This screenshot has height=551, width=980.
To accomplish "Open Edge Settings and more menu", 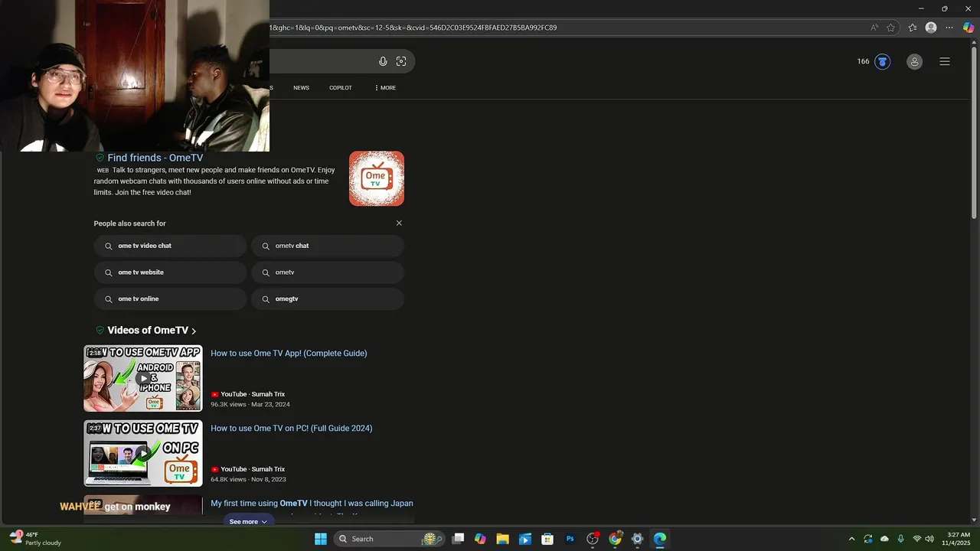I will click(x=949, y=28).
